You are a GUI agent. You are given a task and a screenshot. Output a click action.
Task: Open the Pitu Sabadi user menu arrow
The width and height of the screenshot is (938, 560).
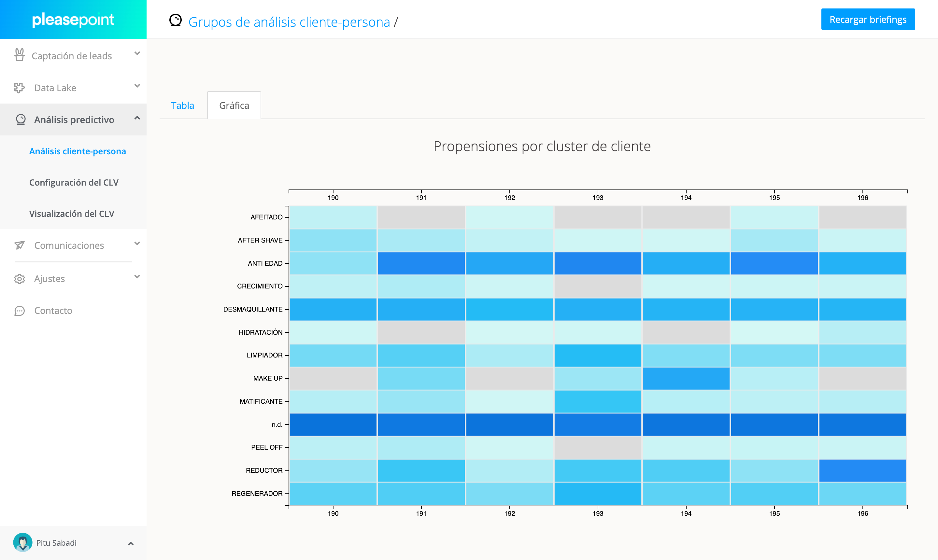[131, 543]
